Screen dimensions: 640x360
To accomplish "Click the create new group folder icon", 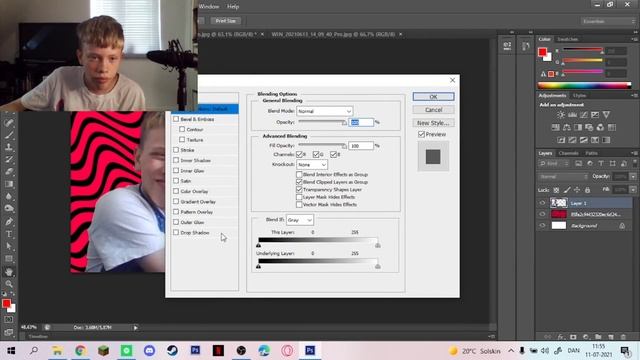I will [x=598, y=337].
